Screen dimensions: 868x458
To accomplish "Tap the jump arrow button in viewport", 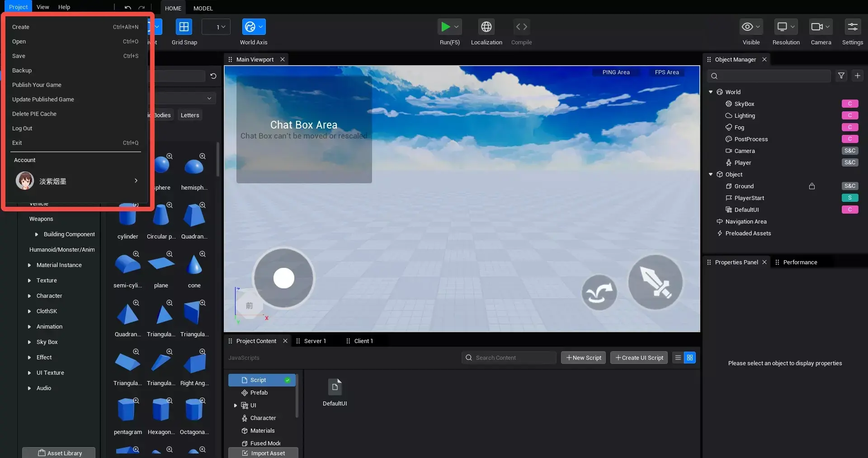I will (599, 293).
